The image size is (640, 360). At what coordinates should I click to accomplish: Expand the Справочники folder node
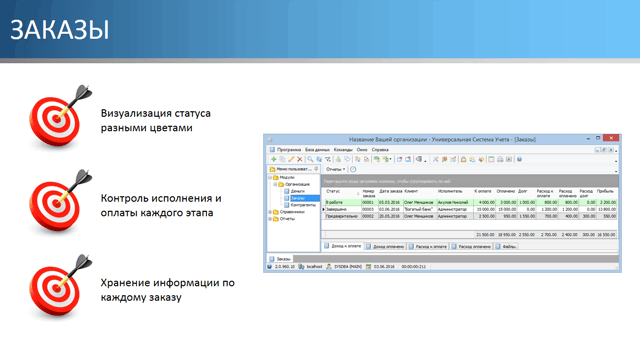[270, 212]
